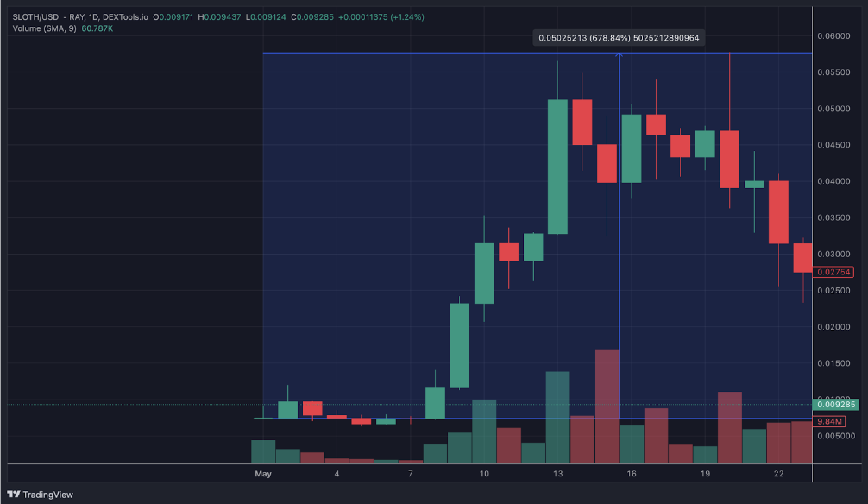868x504 pixels.
Task: Click the 60.787K volume SMA value
Action: [97, 28]
